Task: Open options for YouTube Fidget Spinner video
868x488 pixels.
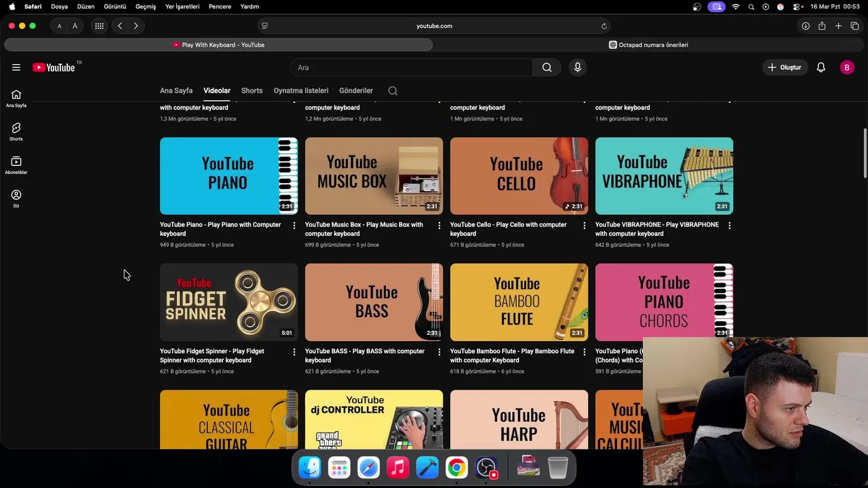Action: [x=294, y=352]
